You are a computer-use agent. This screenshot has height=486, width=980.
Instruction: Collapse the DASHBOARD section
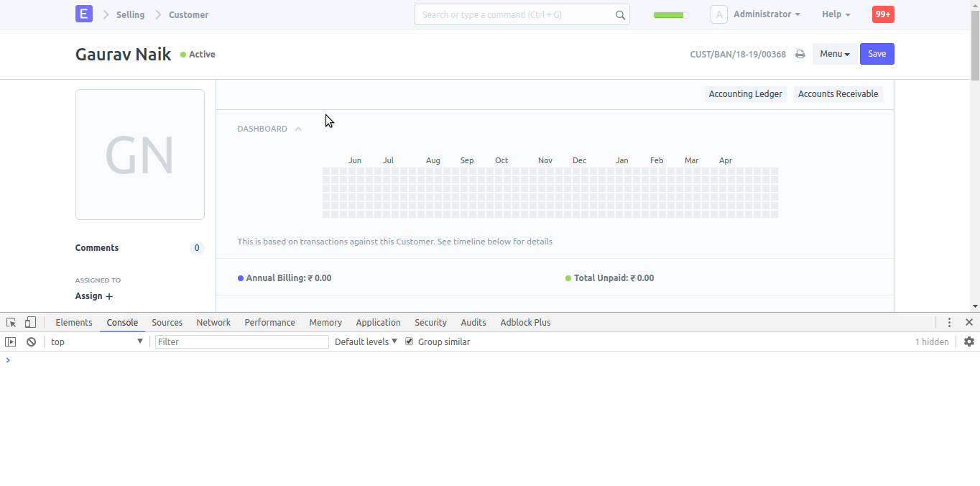299,129
